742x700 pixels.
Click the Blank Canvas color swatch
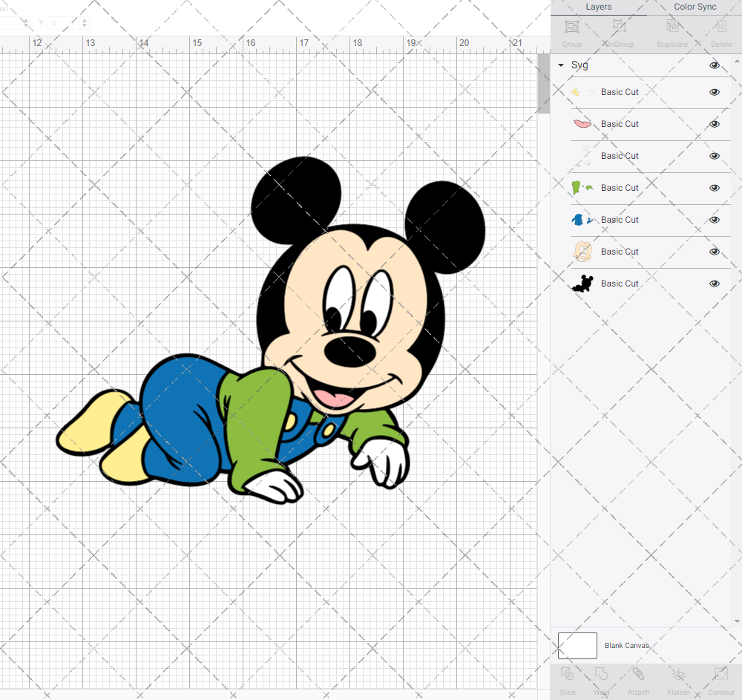(577, 646)
